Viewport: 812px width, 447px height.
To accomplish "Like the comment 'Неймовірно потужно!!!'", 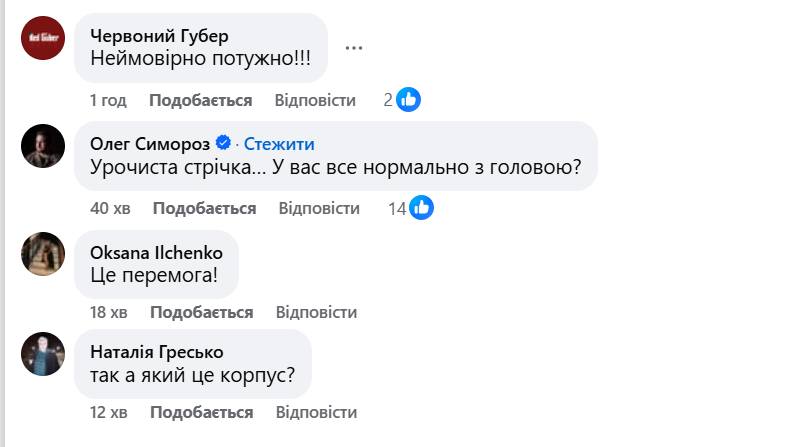I will tap(200, 100).
